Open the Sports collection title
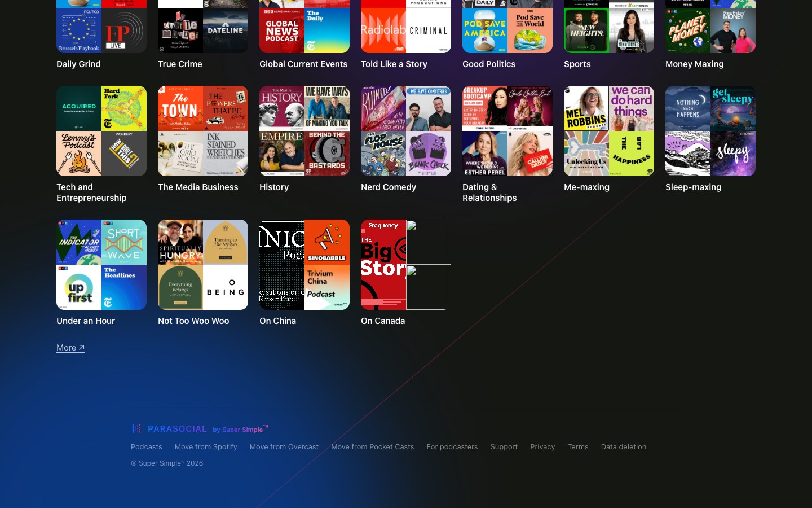The height and width of the screenshot is (508, 812). (577, 64)
